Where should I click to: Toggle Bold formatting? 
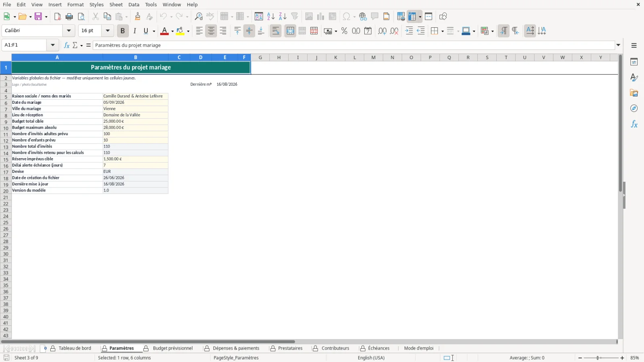(x=123, y=31)
